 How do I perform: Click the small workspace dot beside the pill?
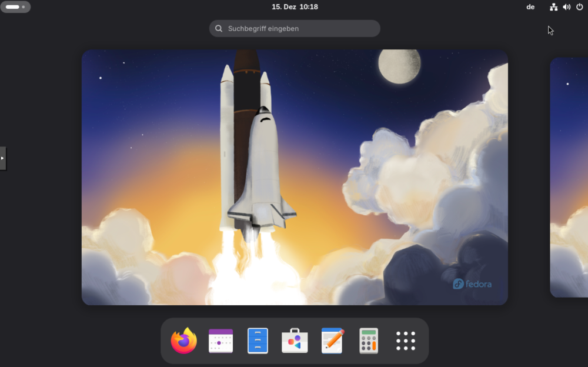23,6
